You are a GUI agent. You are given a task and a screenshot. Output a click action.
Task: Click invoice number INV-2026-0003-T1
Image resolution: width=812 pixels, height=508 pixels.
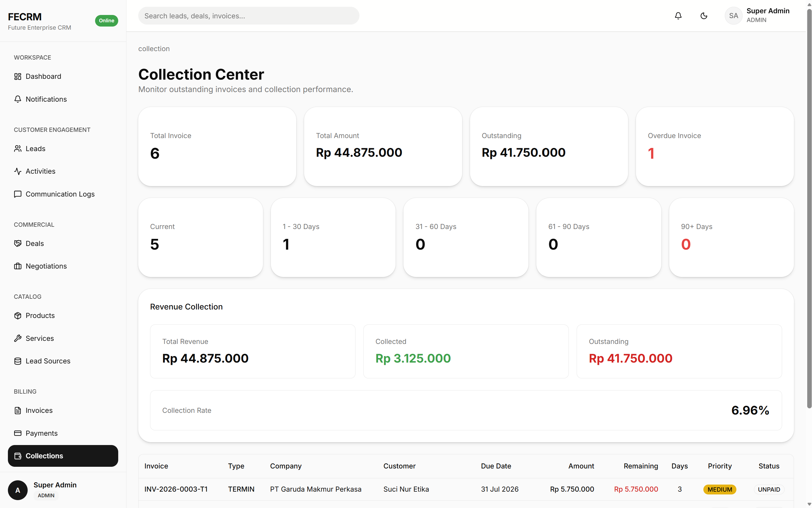coord(176,489)
